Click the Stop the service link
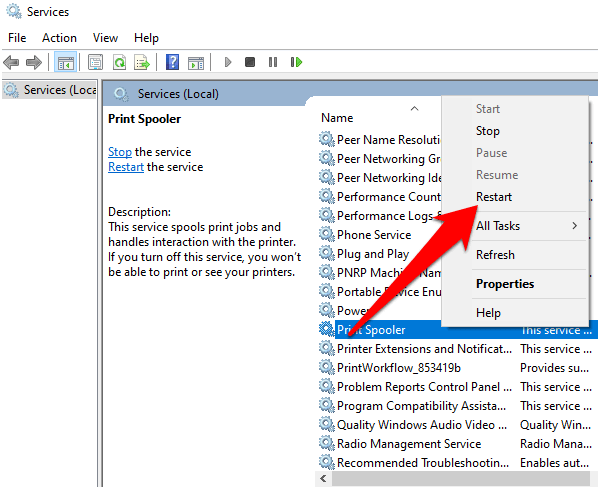Image resolution: width=598 pixels, height=487 pixels. 120,152
